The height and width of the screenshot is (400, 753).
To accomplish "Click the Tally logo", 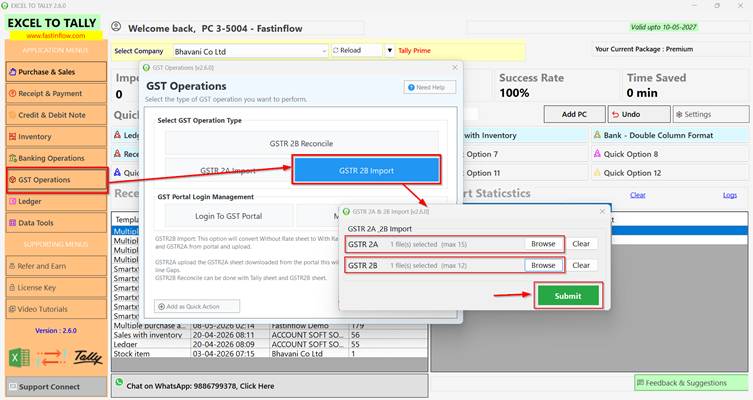I will (88, 357).
